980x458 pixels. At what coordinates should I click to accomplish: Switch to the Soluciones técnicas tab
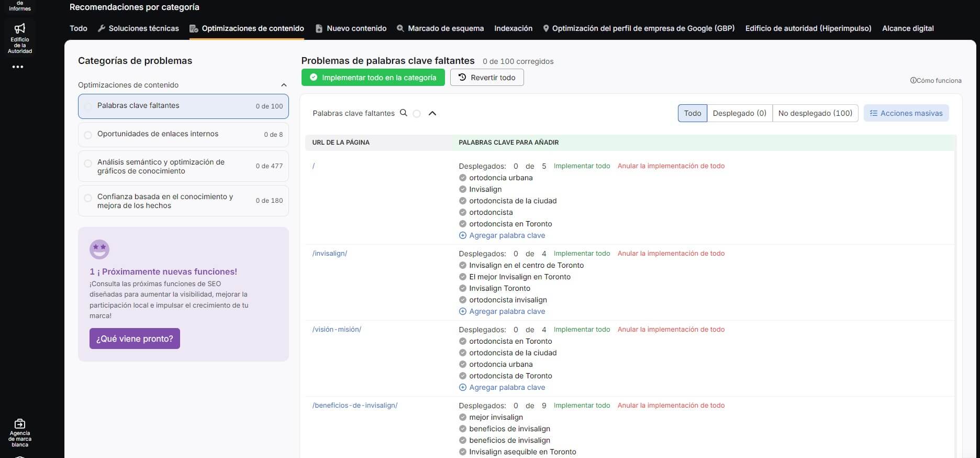tap(138, 28)
